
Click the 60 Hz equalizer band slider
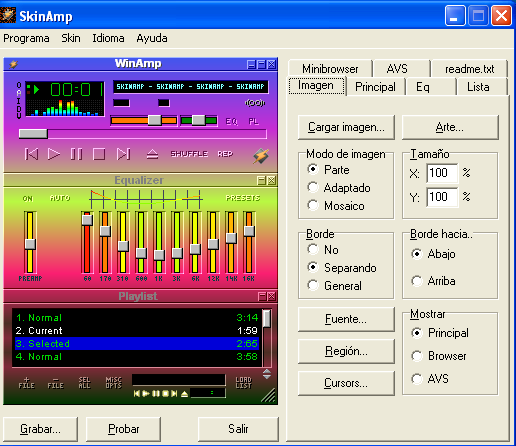[87, 242]
